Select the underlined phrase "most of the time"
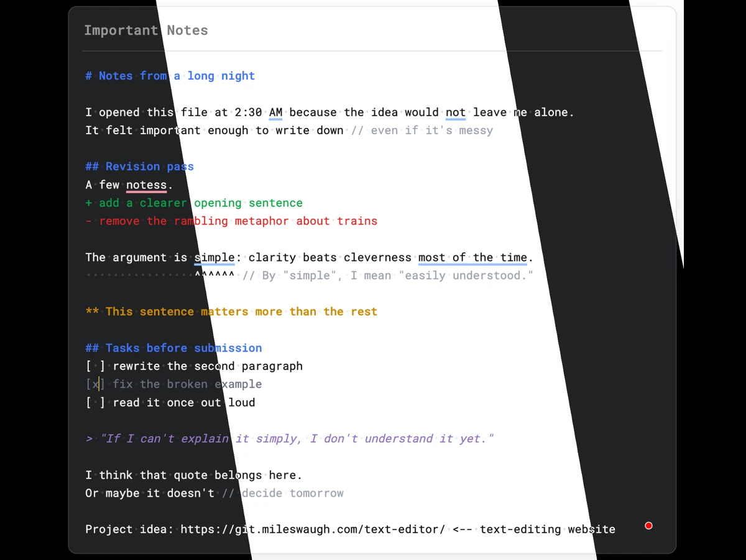Screen dimensions: 746x560 tap(472, 257)
